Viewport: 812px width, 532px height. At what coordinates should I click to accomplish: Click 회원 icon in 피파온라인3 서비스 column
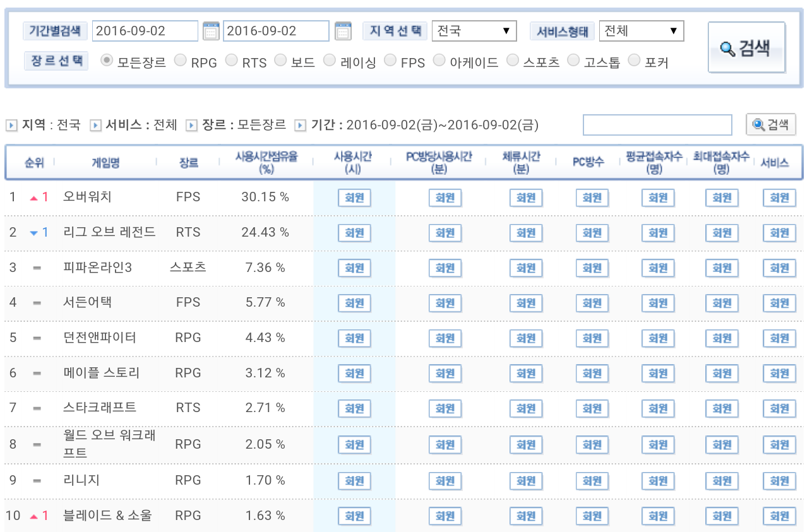(x=779, y=268)
